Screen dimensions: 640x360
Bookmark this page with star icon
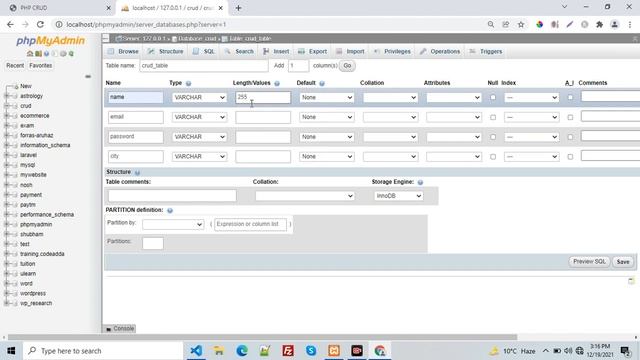pyautogui.click(x=521, y=24)
